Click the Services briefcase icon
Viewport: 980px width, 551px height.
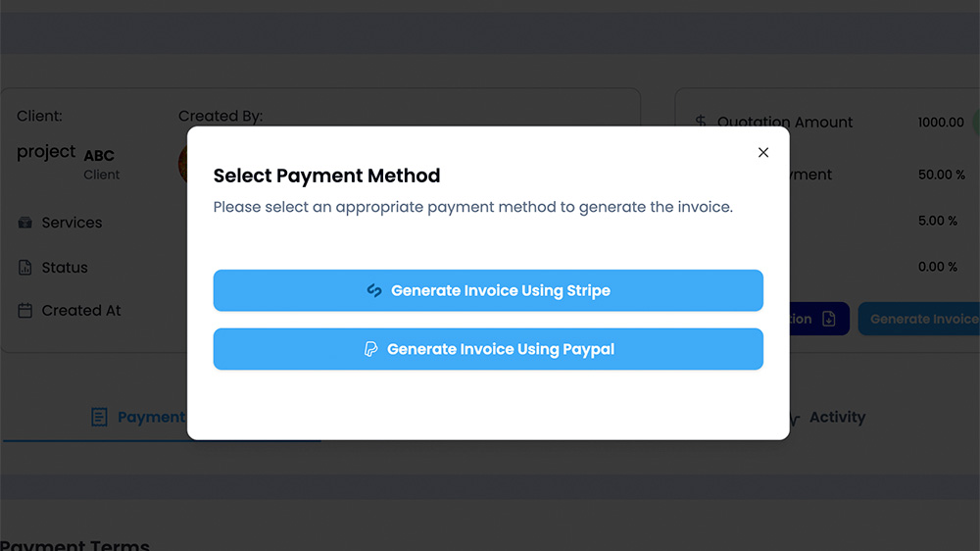point(25,223)
